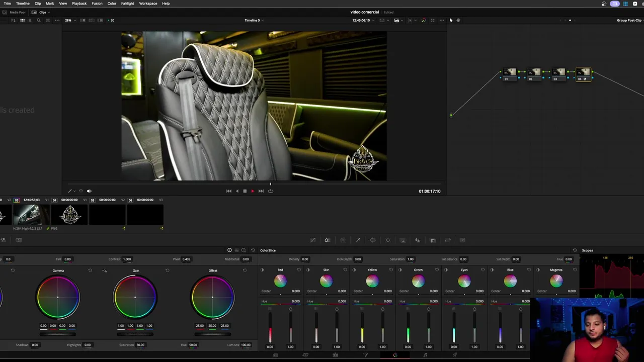The height and width of the screenshot is (362, 644).
Task: Toggle the split screen color wheel icon
Action: (423, 20)
